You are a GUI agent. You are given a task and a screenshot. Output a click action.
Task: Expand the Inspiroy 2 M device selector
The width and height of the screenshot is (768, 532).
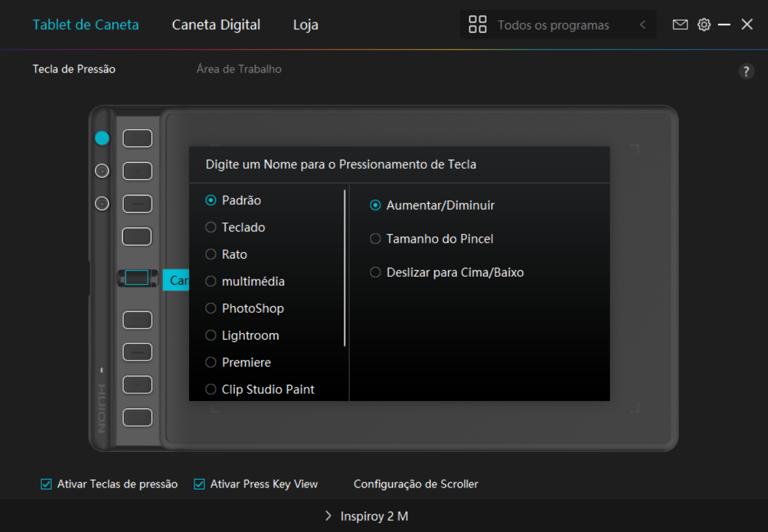coord(367,516)
